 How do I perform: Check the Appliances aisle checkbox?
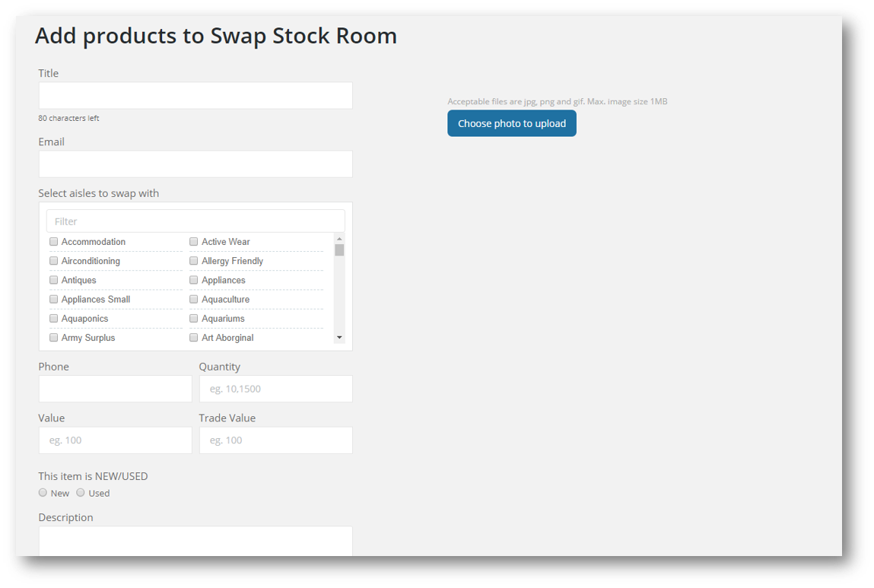[x=193, y=279]
